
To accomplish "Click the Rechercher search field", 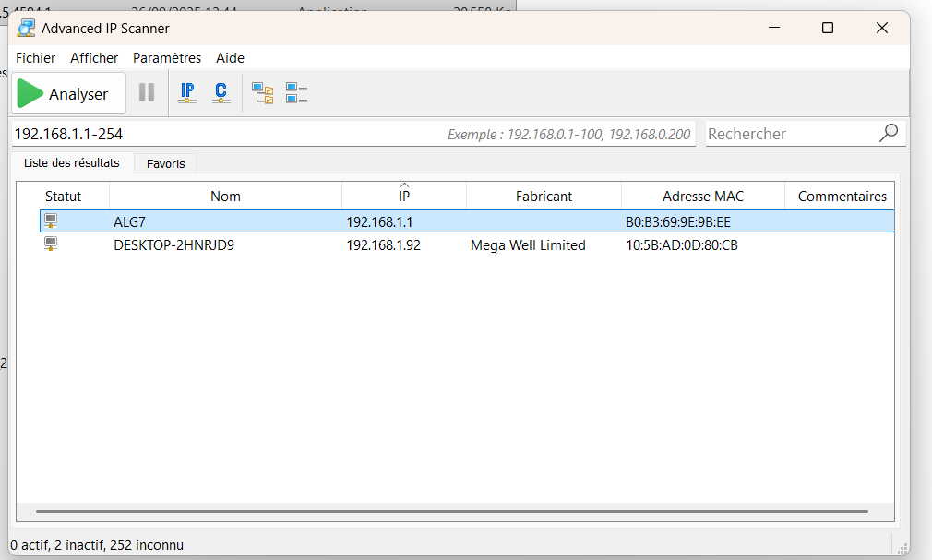I will [789, 134].
